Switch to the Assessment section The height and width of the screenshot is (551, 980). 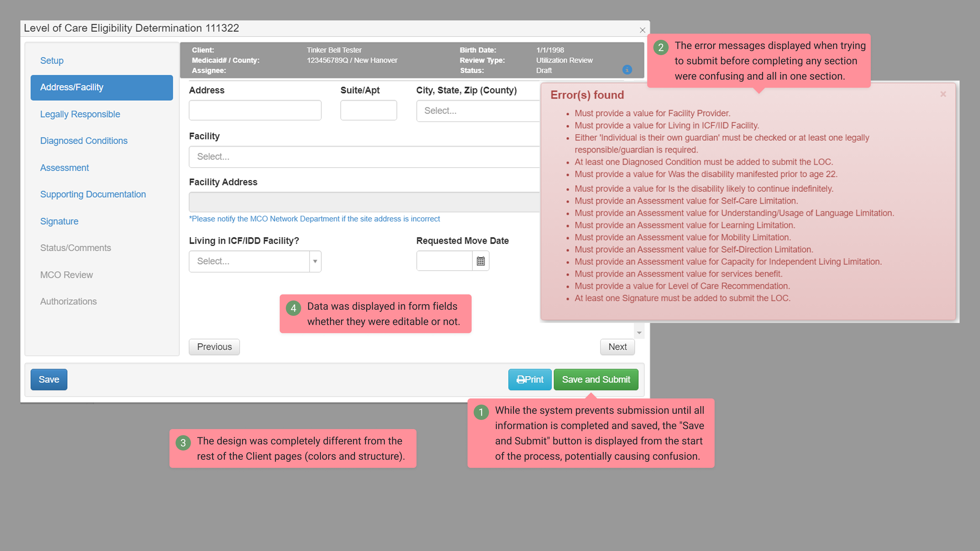(64, 168)
